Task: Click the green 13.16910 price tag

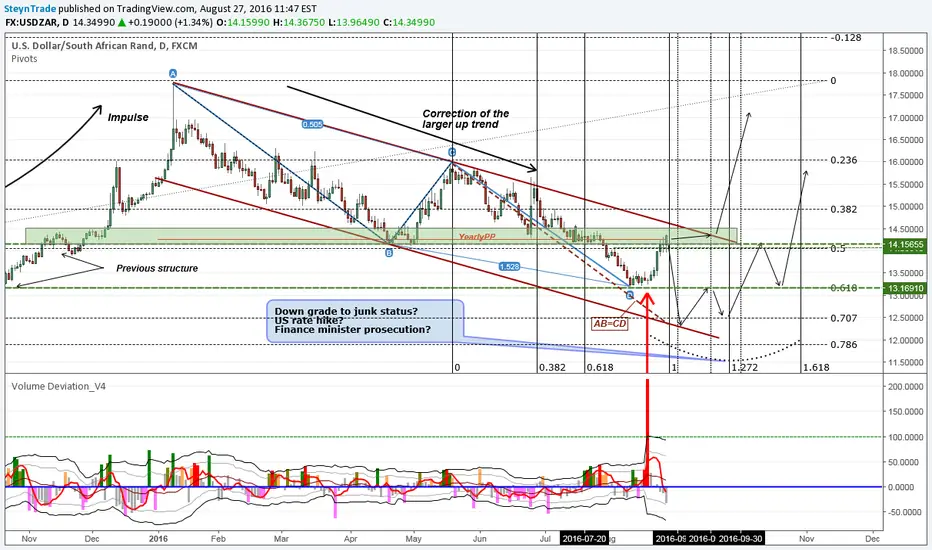Action: (x=905, y=288)
